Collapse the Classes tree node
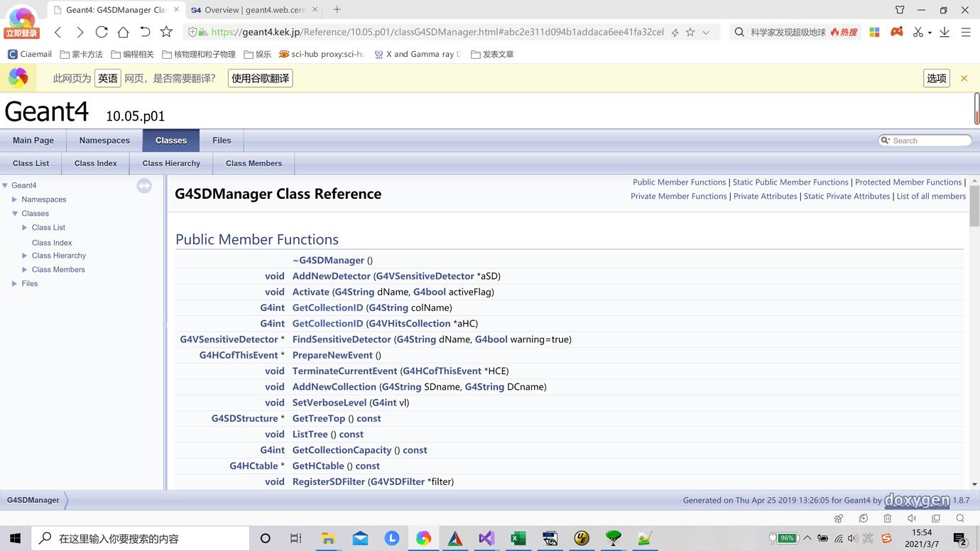Viewport: 980px width, 551px height. (14, 213)
